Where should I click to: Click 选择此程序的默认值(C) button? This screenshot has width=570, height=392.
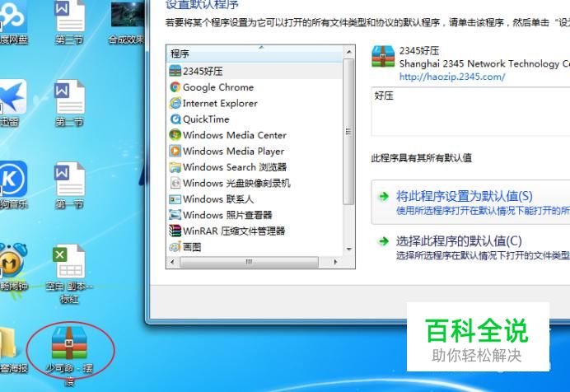pos(470,247)
